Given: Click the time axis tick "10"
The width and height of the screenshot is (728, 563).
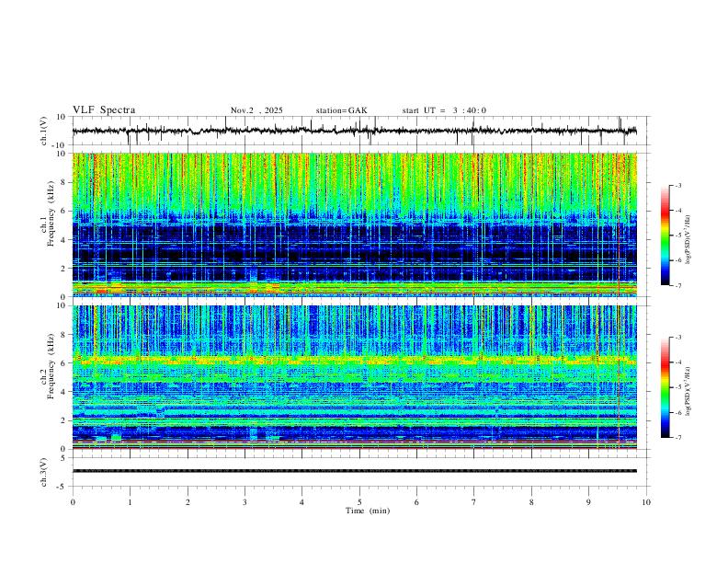Looking at the screenshot, I should click(x=646, y=502).
